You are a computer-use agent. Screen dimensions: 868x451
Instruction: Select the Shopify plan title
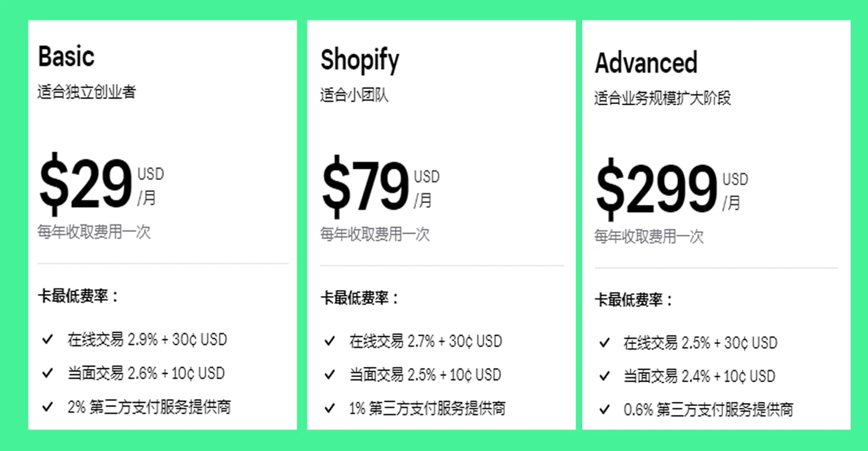point(360,60)
